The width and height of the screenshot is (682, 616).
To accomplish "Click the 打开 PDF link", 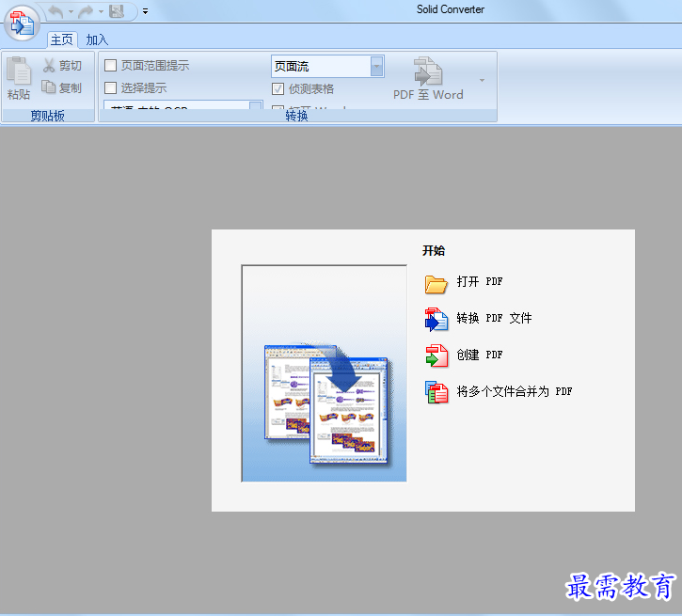I will (480, 282).
